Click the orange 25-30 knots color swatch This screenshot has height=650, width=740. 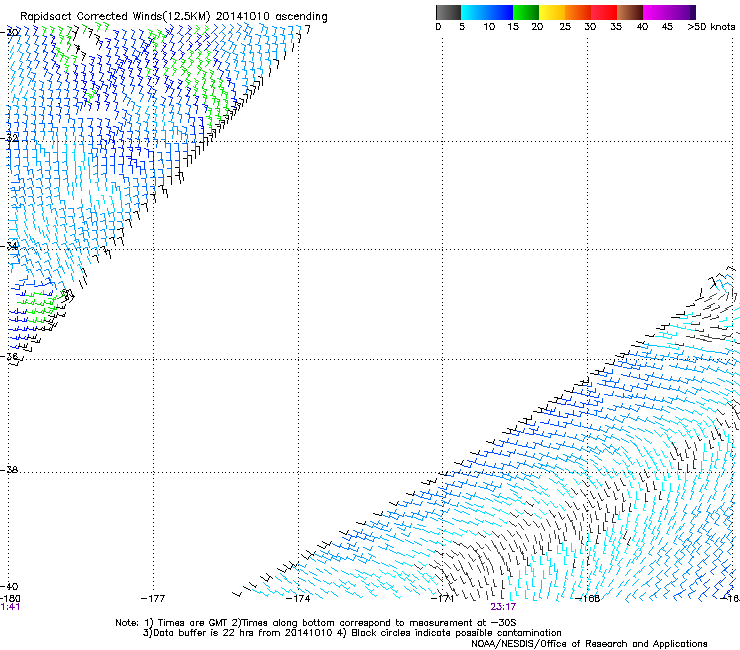click(578, 12)
